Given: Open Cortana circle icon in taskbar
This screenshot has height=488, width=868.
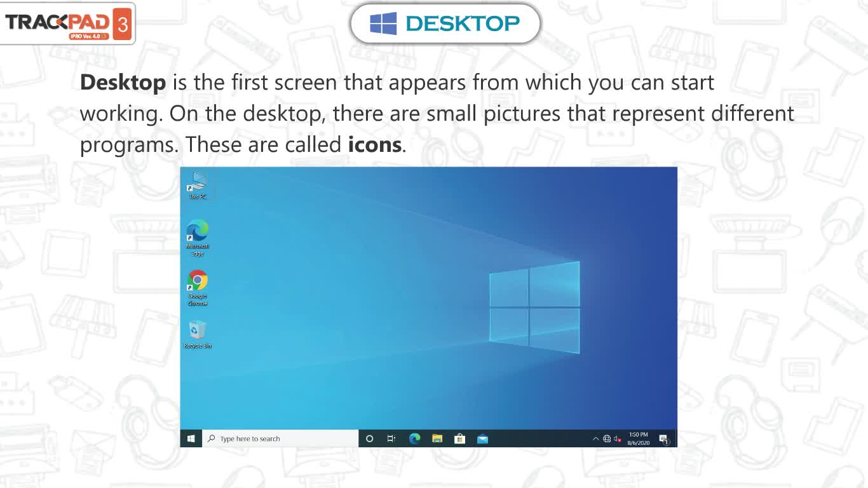Looking at the screenshot, I should pyautogui.click(x=370, y=438).
